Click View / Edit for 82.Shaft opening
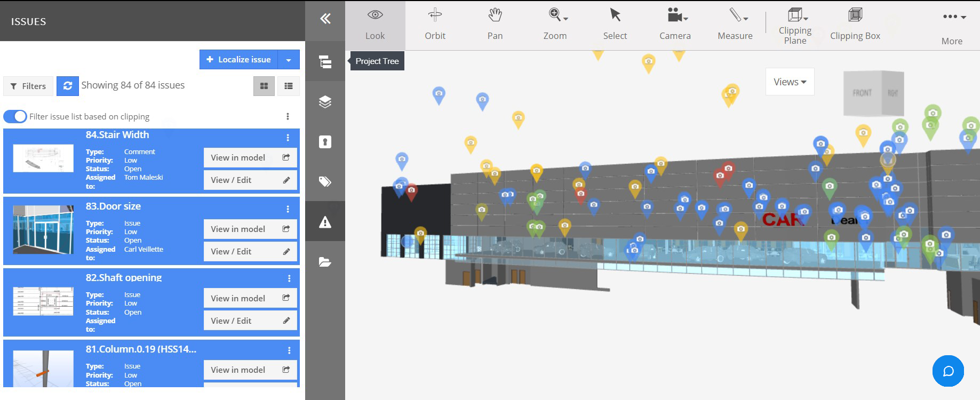Viewport: 980px width, 400px height. pyautogui.click(x=250, y=321)
